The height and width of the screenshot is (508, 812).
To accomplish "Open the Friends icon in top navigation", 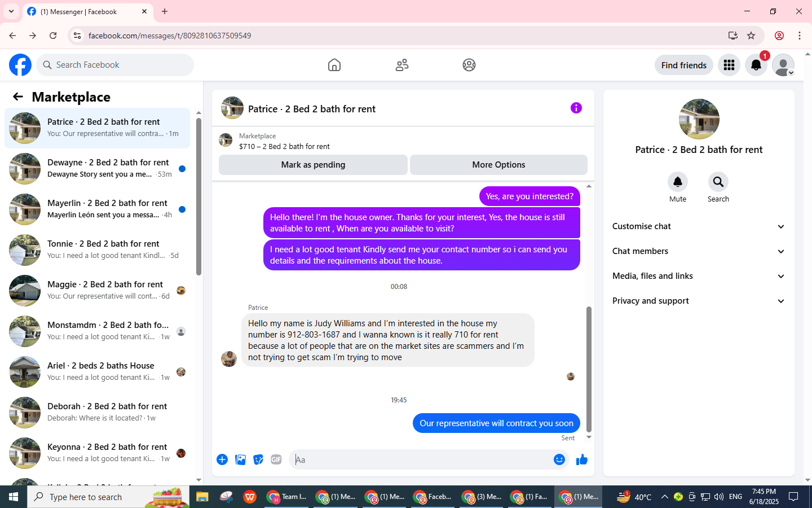I will coord(402,65).
